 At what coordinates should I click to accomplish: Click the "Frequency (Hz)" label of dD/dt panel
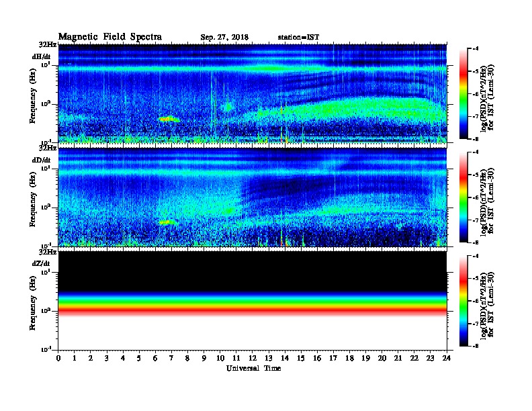click(32, 199)
